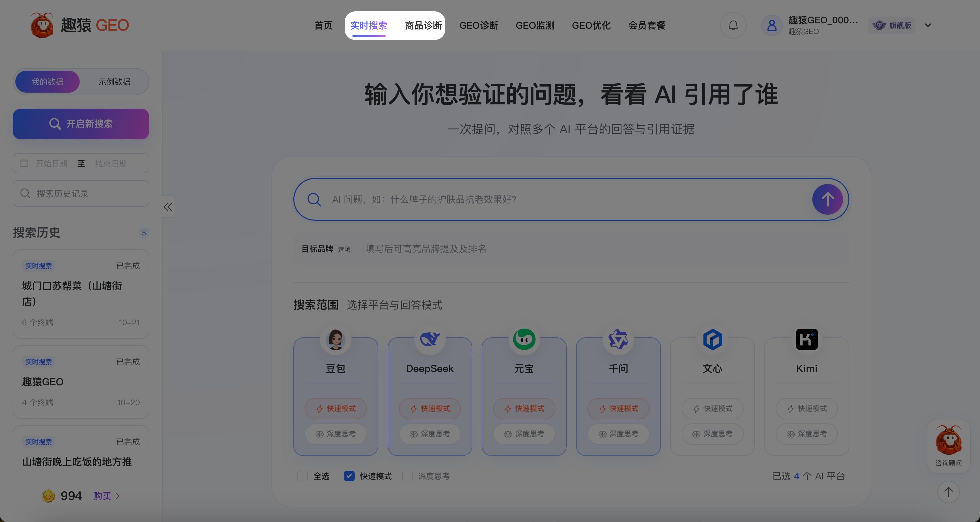The width and height of the screenshot is (980, 522).
Task: Open the GEO优化 tab
Action: (x=591, y=25)
